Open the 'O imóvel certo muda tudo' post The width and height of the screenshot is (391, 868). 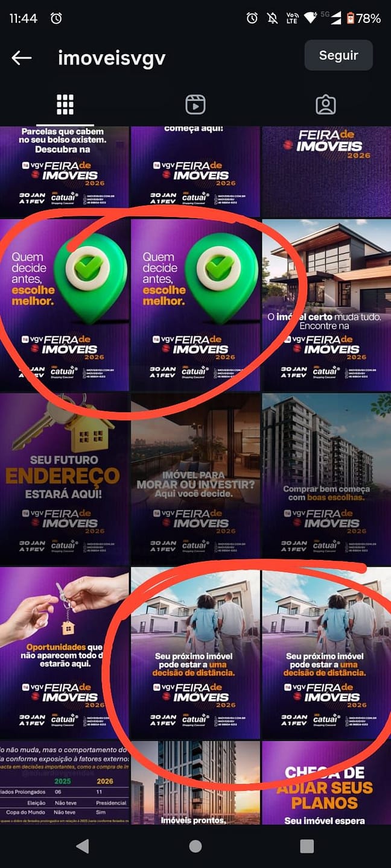tap(326, 304)
